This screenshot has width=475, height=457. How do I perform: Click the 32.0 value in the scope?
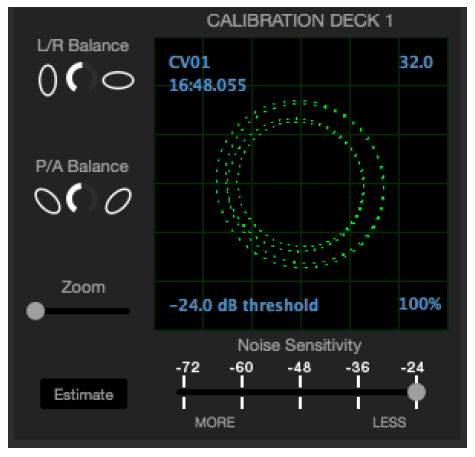click(416, 62)
